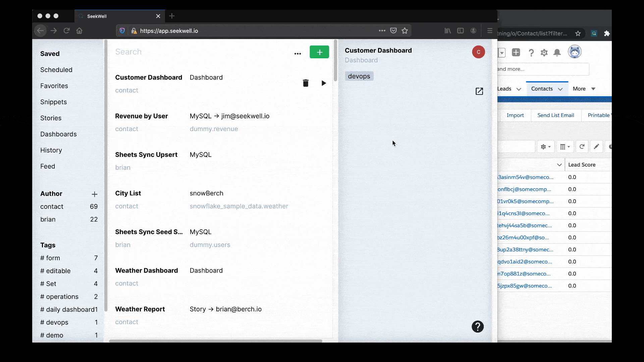
Task: Click the user avatar red circle icon
Action: (x=478, y=52)
